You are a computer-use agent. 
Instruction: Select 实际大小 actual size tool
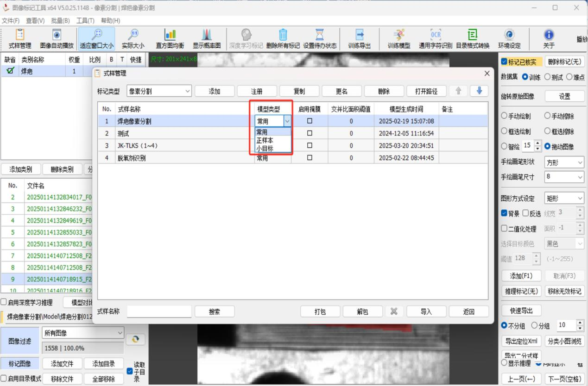coord(133,39)
